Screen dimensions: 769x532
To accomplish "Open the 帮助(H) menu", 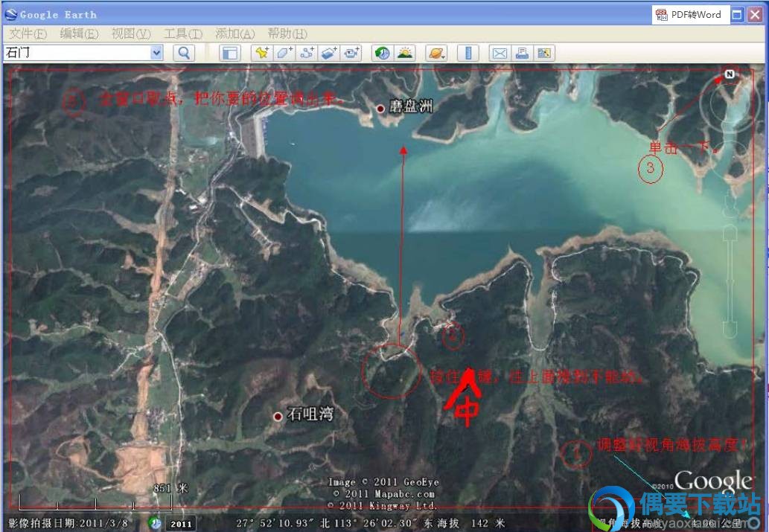I will 287,33.
